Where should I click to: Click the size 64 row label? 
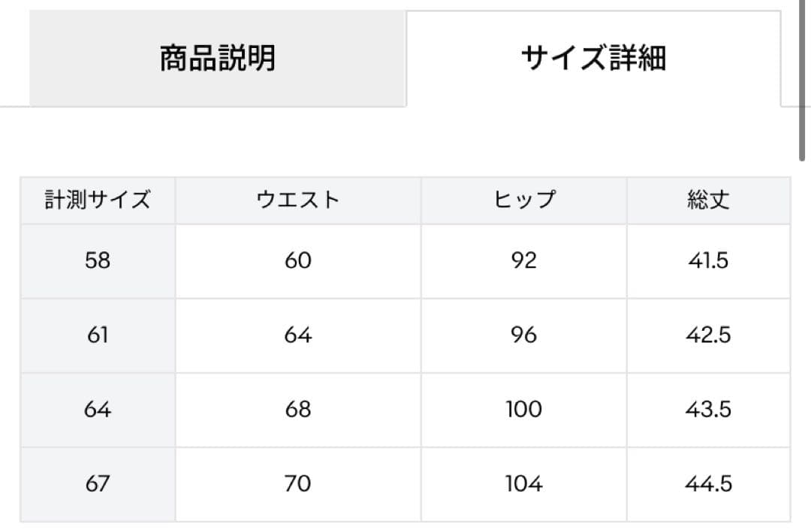point(97,410)
